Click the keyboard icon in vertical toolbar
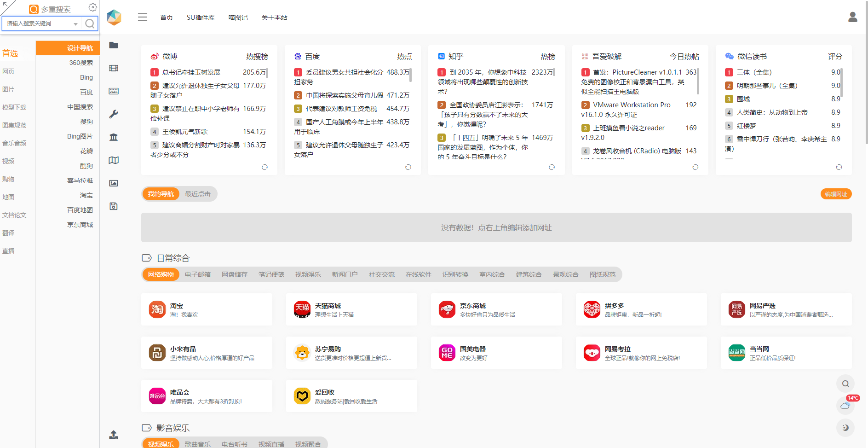Image resolution: width=868 pixels, height=448 pixels. click(114, 91)
